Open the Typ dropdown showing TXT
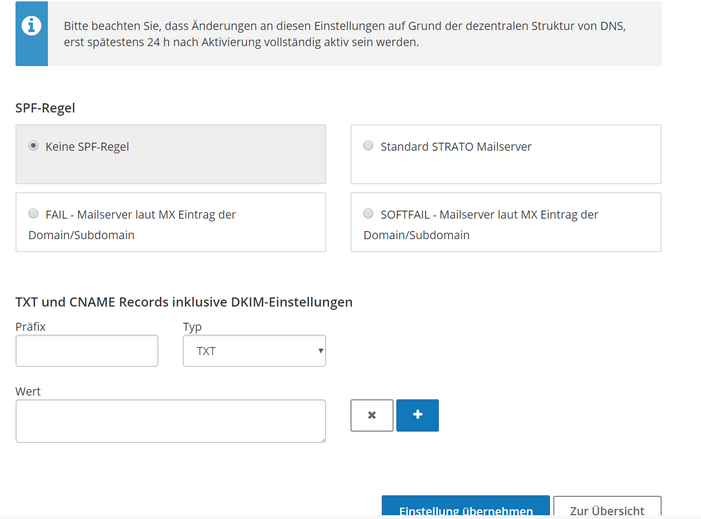The image size is (701, 519). pos(254,351)
